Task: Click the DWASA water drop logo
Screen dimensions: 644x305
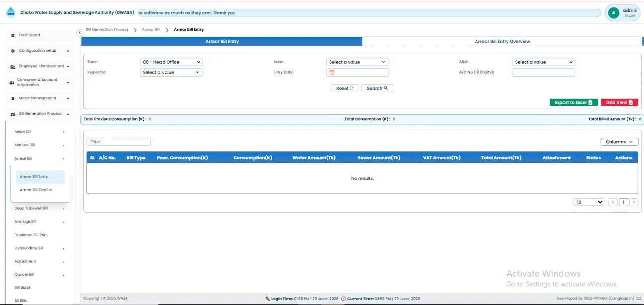Action: point(10,13)
